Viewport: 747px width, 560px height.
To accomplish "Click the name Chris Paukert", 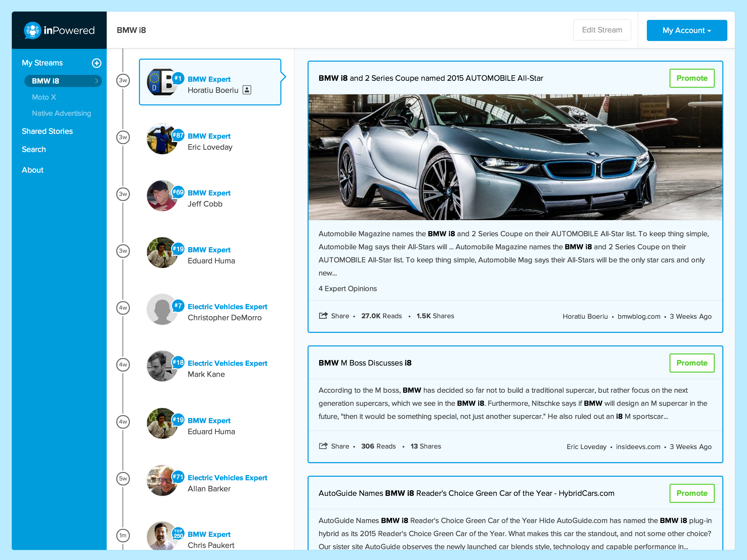I will click(211, 545).
